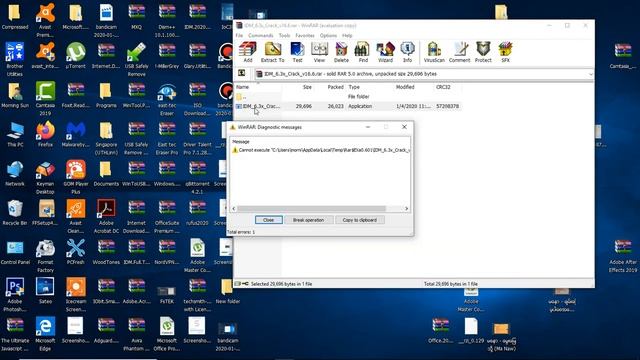The height and width of the screenshot is (360, 640).
Task: Click the up-one-level arrow beside address bar
Action: [242, 73]
